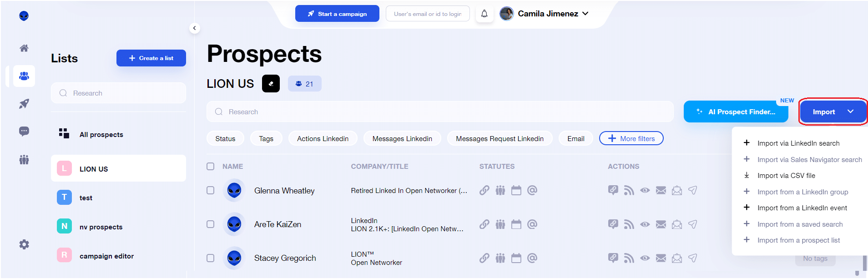Click Start a campaign button
The image size is (868, 279).
coord(337,14)
